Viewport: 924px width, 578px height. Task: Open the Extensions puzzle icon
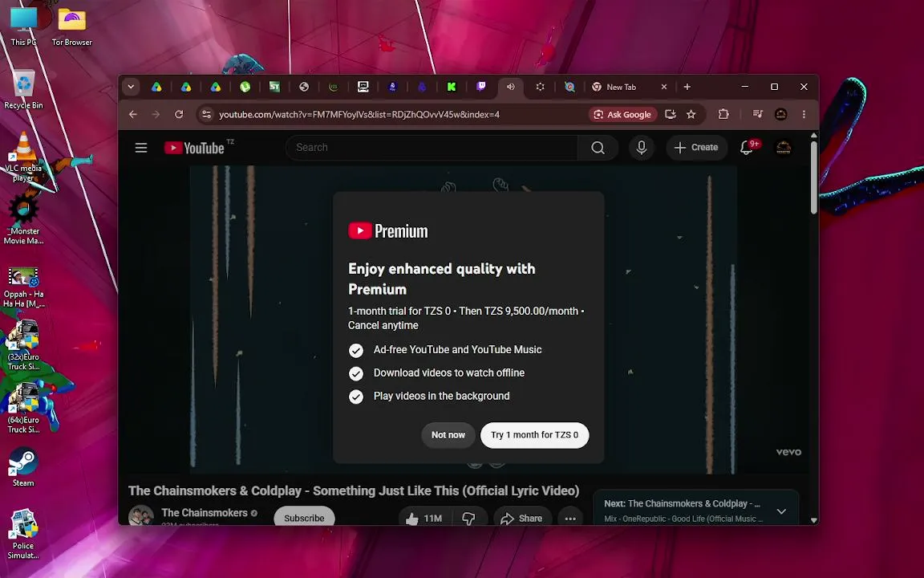coord(723,115)
